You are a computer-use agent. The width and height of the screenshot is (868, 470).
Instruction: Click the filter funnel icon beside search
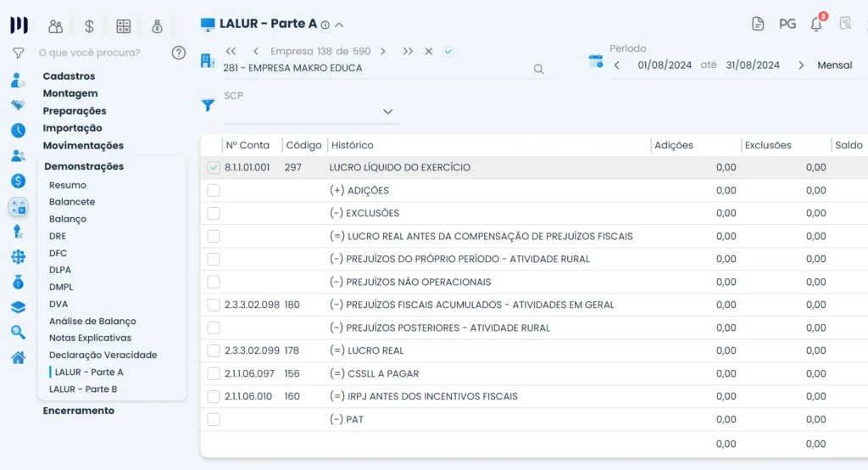coord(19,53)
